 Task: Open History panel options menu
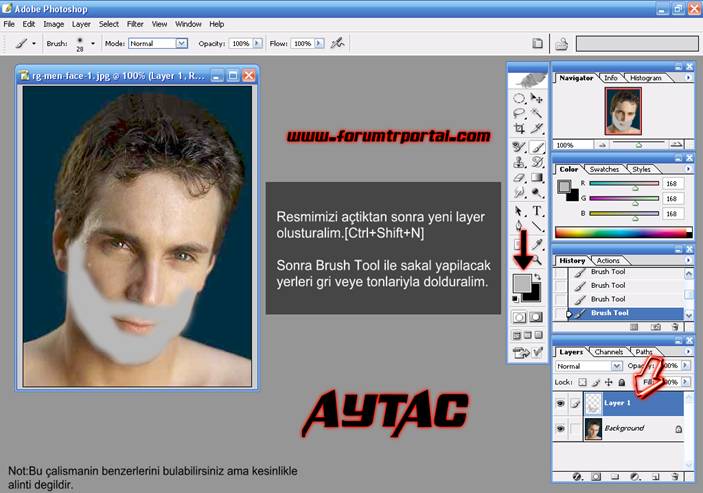click(688, 260)
